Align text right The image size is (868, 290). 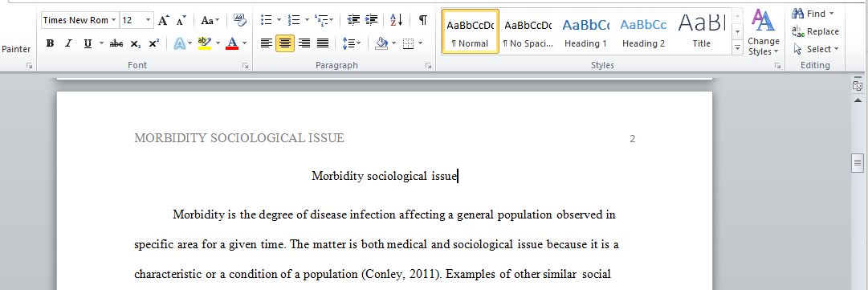tap(304, 43)
